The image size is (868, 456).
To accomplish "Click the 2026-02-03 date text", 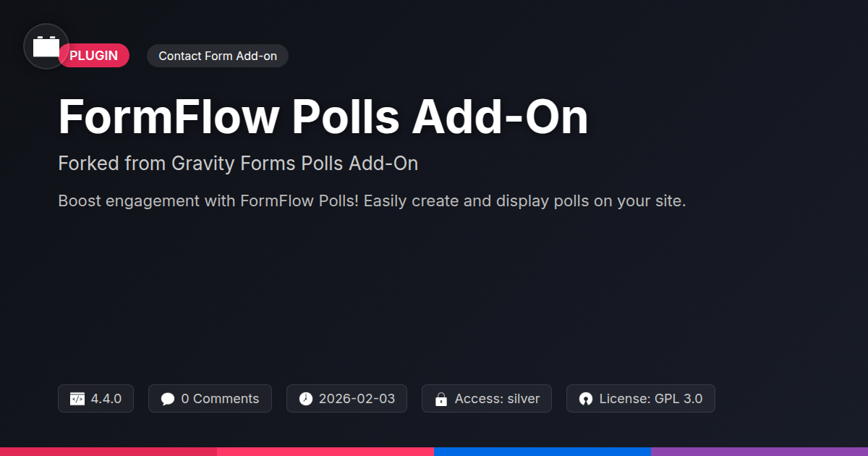I will click(357, 399).
